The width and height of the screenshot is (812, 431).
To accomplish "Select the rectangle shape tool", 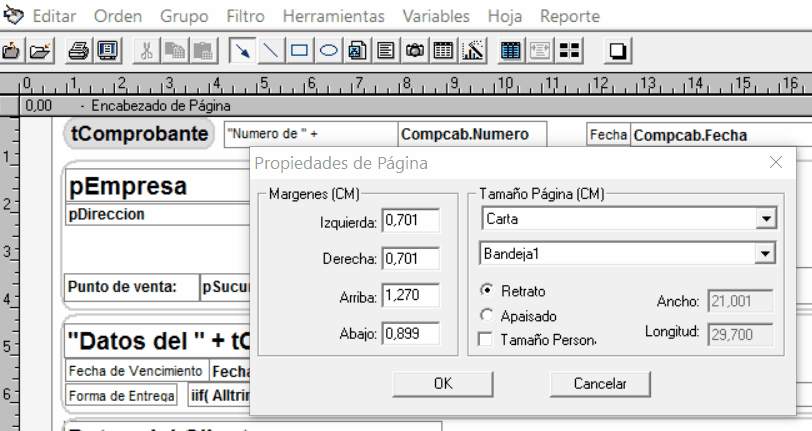I will [x=300, y=51].
